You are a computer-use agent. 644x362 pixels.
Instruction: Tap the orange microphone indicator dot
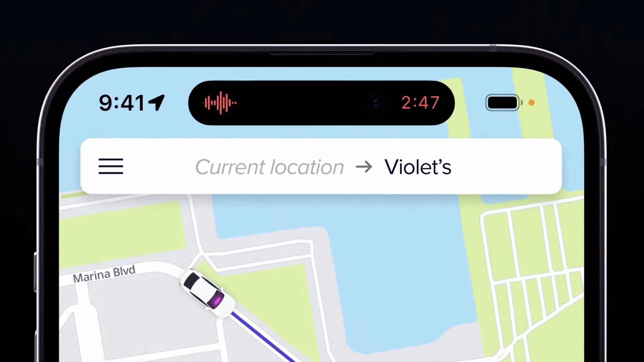click(x=531, y=103)
